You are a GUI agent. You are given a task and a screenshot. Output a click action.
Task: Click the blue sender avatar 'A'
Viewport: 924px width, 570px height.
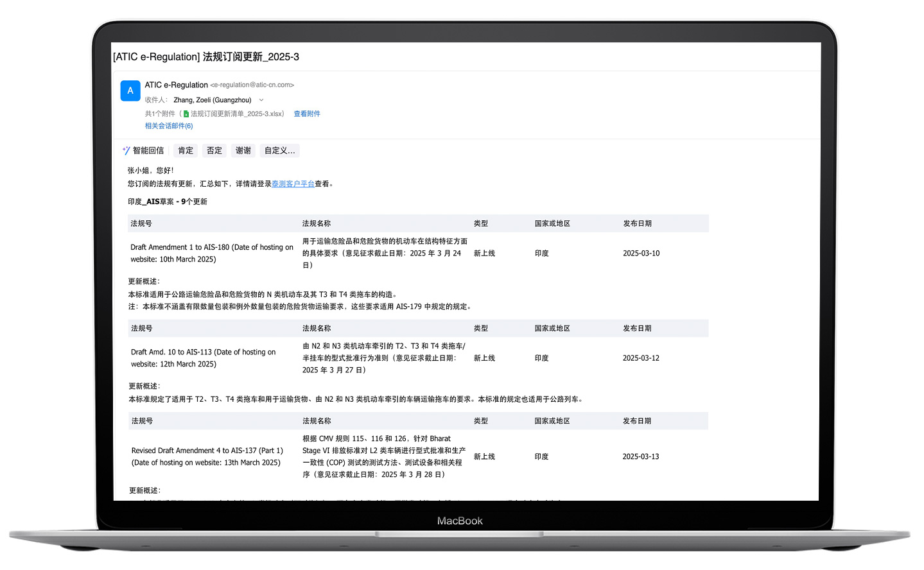click(130, 91)
